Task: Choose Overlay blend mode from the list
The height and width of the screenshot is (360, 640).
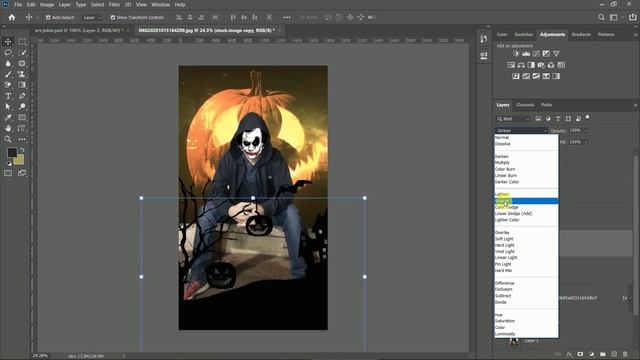Action: [526, 233]
